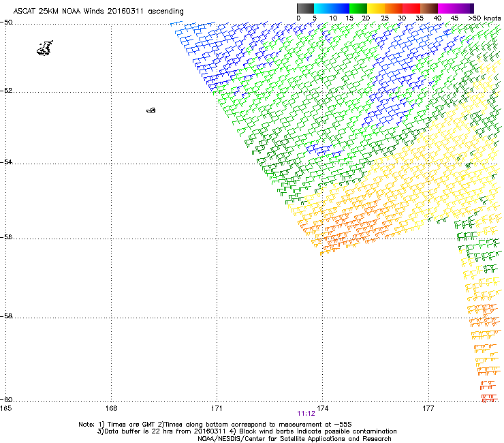Click the brown 35-40 knots legend band
Screen dimensions: 504x443
pos(429,8)
